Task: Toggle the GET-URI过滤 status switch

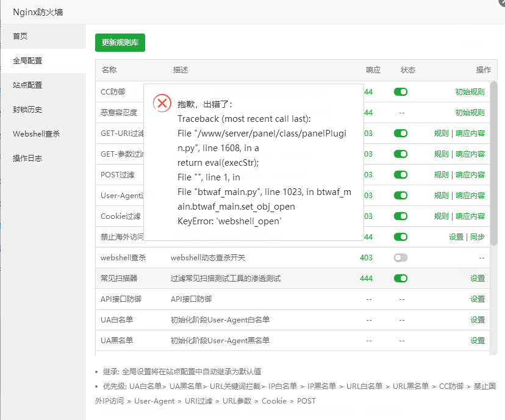Action: 401,133
